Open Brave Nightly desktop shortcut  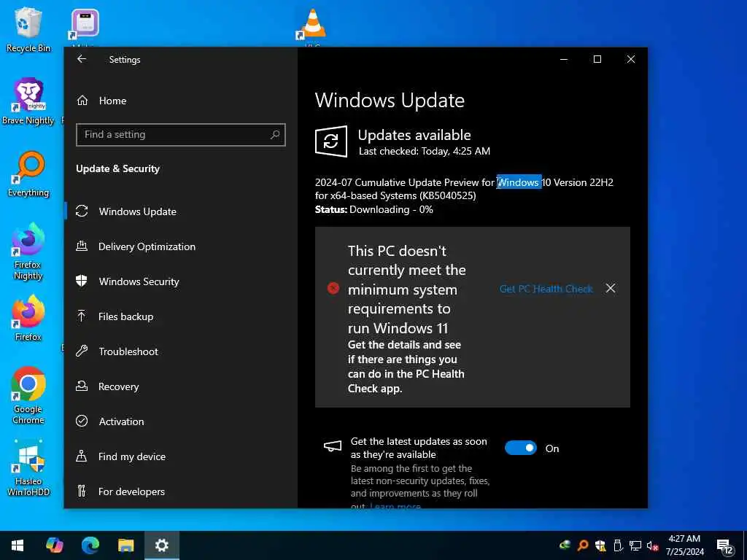tap(28, 101)
